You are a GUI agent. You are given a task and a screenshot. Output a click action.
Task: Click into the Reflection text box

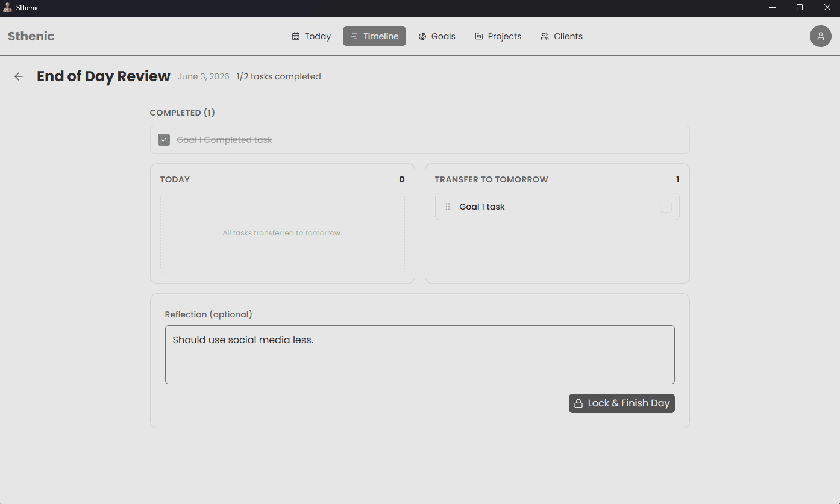point(420,355)
